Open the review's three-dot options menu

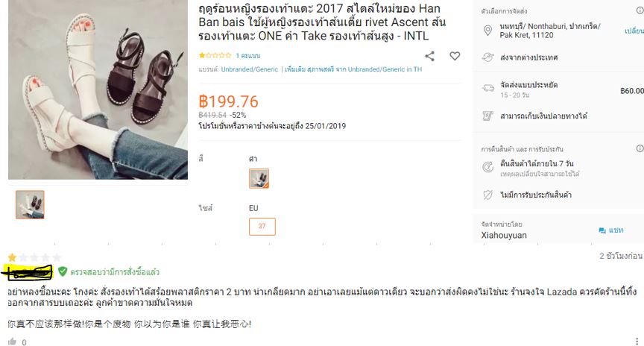pos(637,341)
